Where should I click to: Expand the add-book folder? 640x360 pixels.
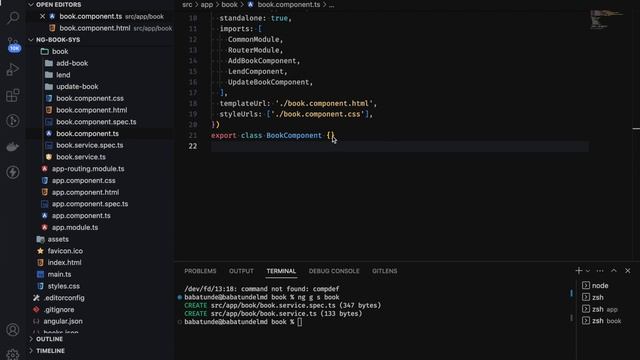72,63
